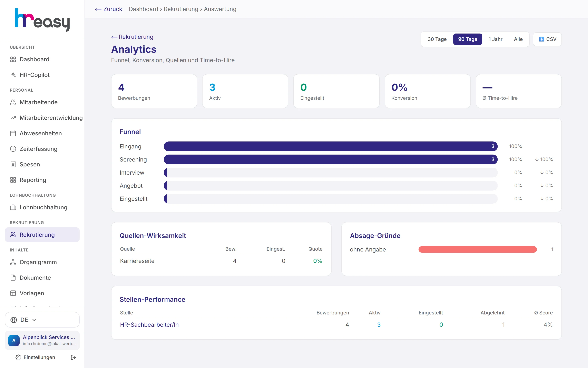Select the Alle time range
This screenshot has height=368, width=588.
518,39
